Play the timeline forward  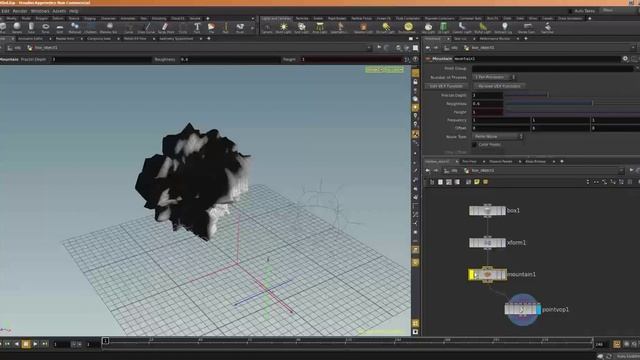click(36, 344)
